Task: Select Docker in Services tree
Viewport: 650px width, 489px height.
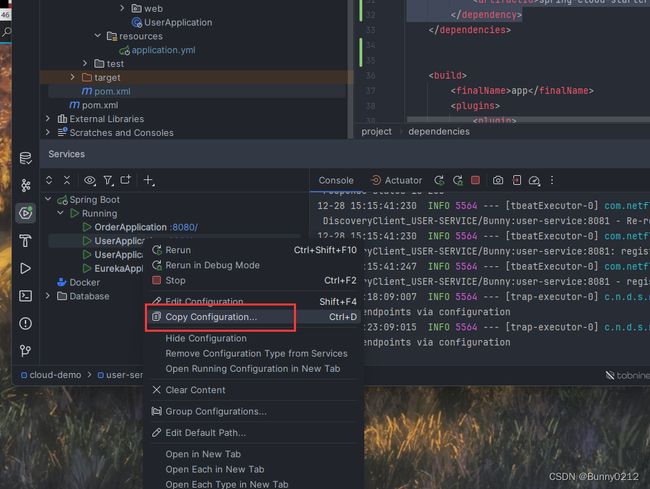Action: coord(85,282)
